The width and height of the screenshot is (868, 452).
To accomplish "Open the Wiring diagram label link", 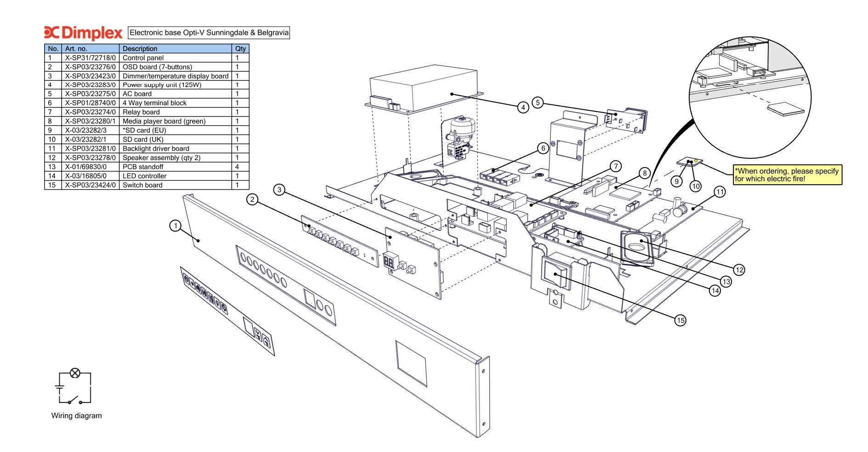I will pos(76,416).
